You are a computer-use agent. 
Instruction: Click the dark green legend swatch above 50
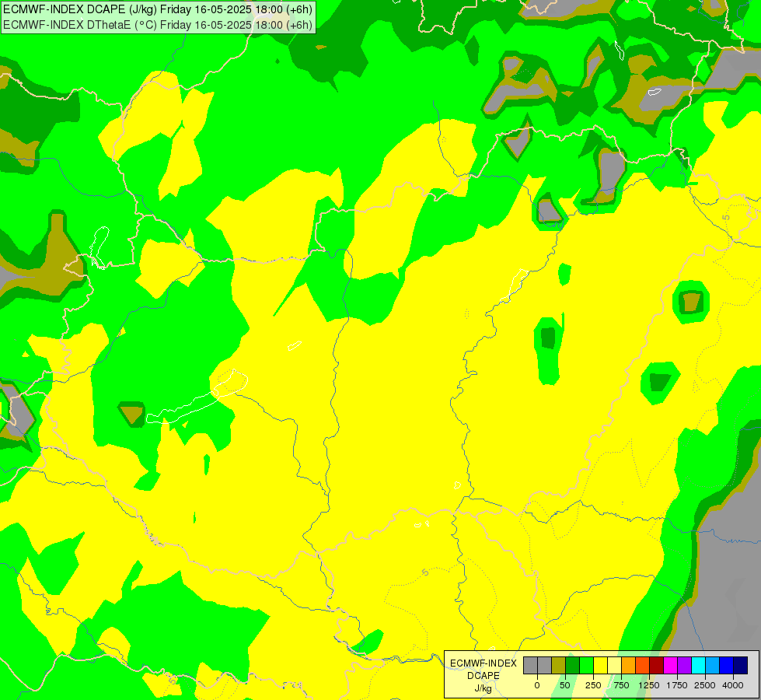572,666
